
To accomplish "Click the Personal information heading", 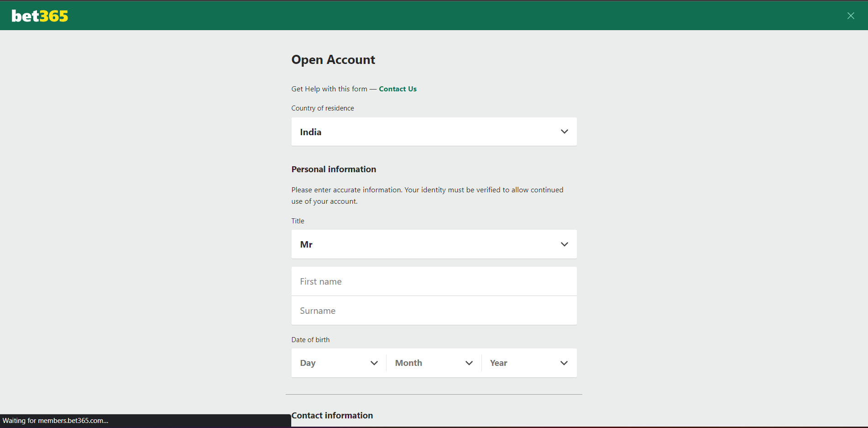I will click(x=334, y=169).
